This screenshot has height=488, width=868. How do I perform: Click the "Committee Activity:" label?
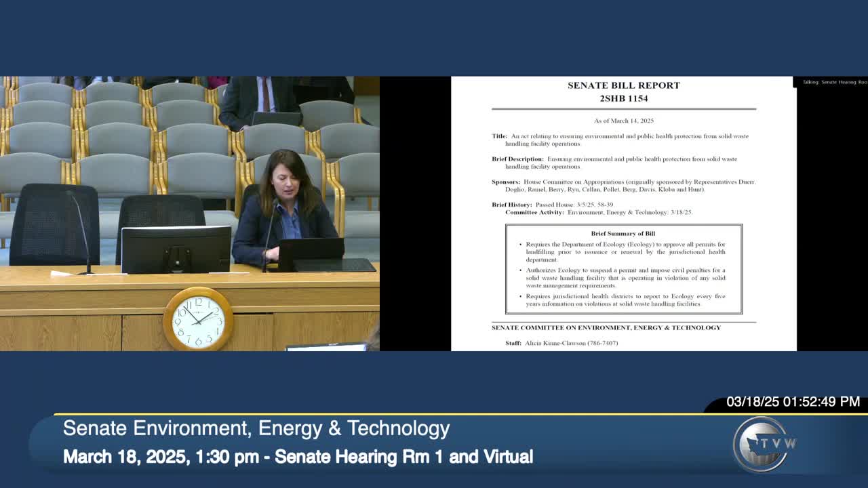[534, 212]
